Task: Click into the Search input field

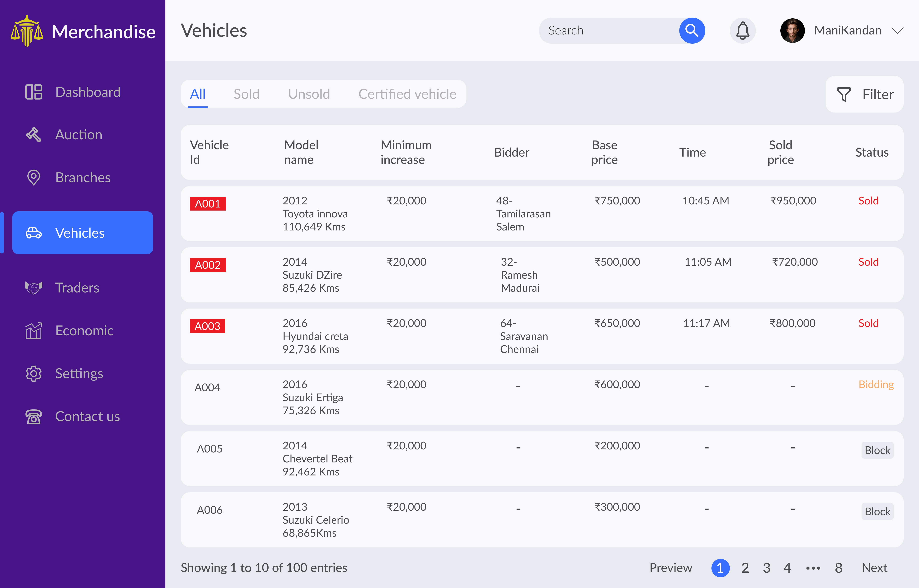Action: pyautogui.click(x=607, y=31)
